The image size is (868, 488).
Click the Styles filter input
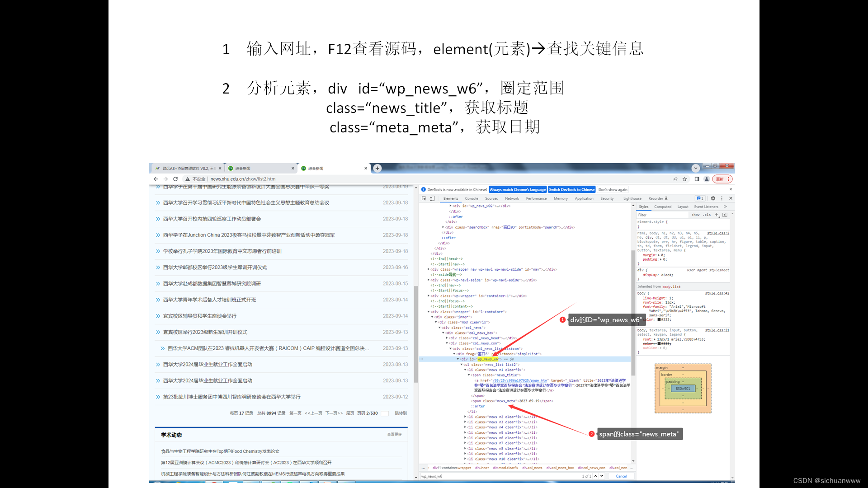point(663,215)
